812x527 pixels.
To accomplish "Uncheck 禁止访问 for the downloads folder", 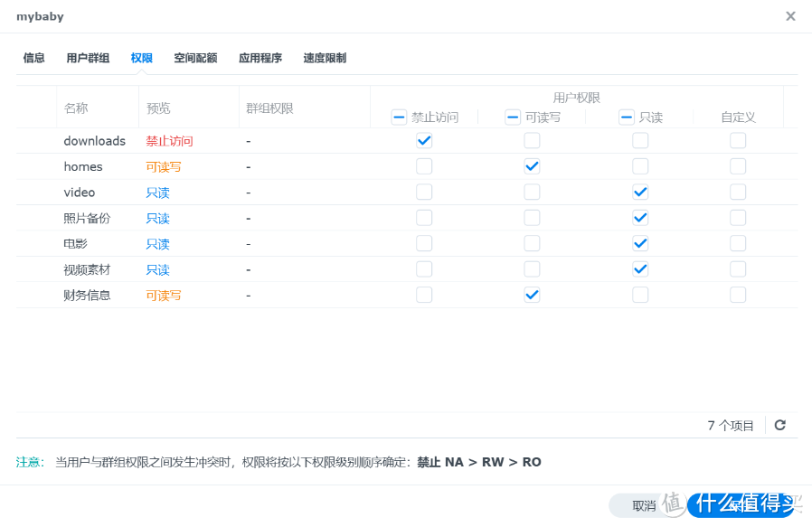I will (424, 140).
